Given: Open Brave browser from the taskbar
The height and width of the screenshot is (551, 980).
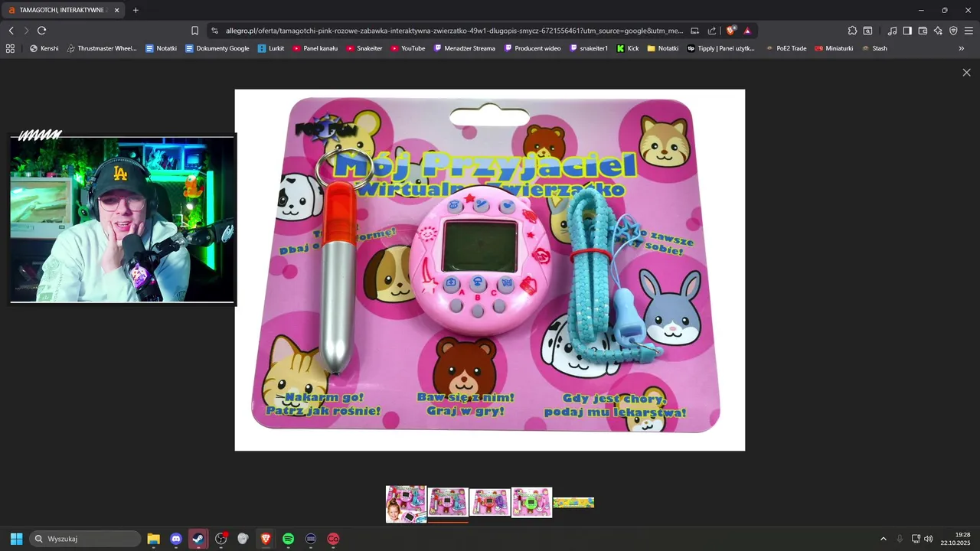Looking at the screenshot, I should [x=266, y=539].
